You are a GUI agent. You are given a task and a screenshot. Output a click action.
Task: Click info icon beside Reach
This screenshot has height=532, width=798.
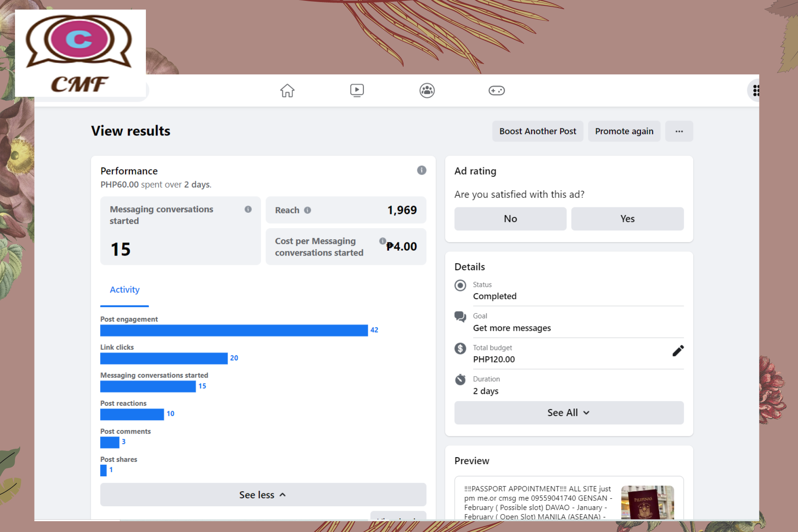tap(308, 210)
